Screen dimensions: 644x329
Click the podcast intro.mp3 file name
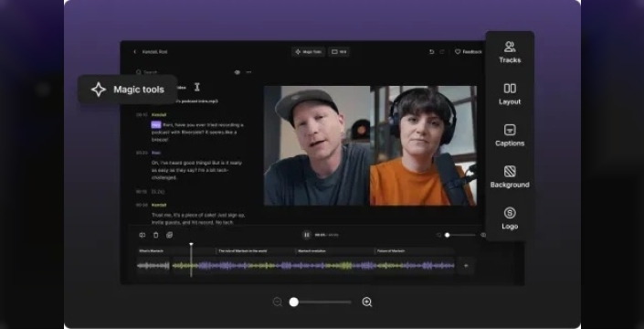pyautogui.click(x=197, y=101)
